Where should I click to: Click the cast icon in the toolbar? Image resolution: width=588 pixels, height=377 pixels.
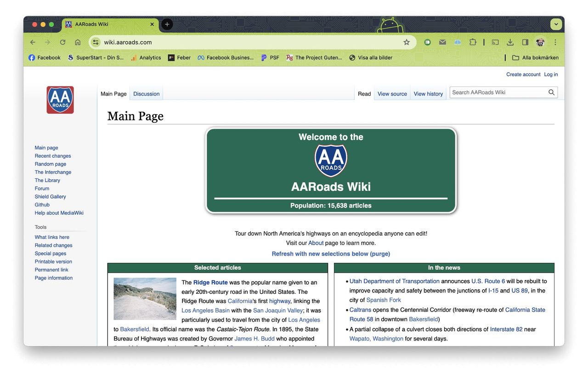[x=495, y=42]
